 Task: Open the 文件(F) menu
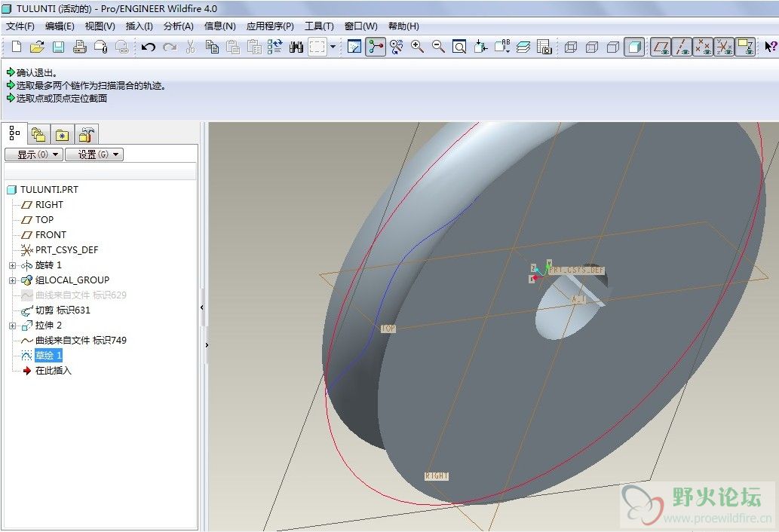click(x=20, y=26)
